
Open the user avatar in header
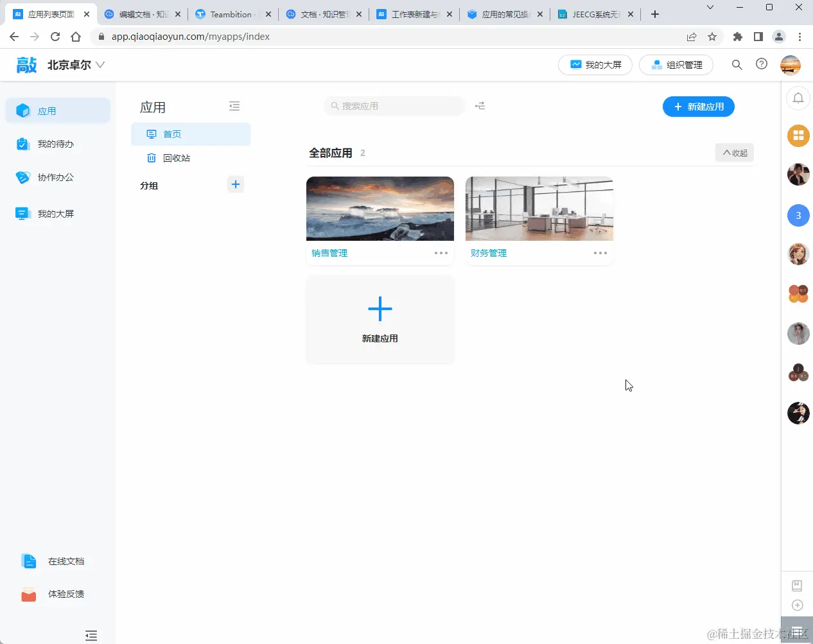click(791, 65)
